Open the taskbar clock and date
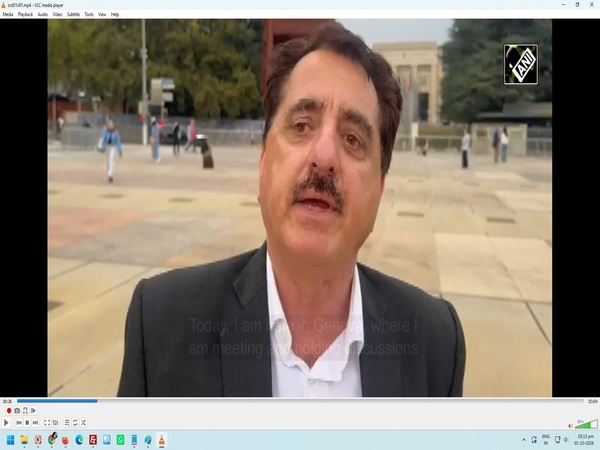The height and width of the screenshot is (450, 600). point(585,440)
